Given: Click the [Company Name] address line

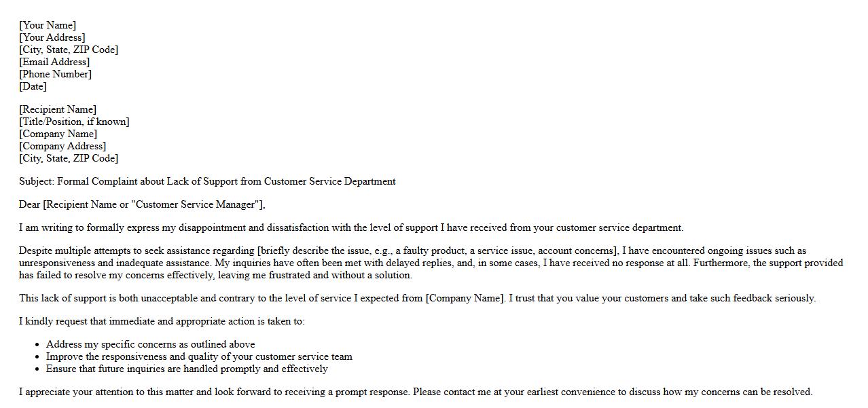Looking at the screenshot, I should tap(58, 134).
